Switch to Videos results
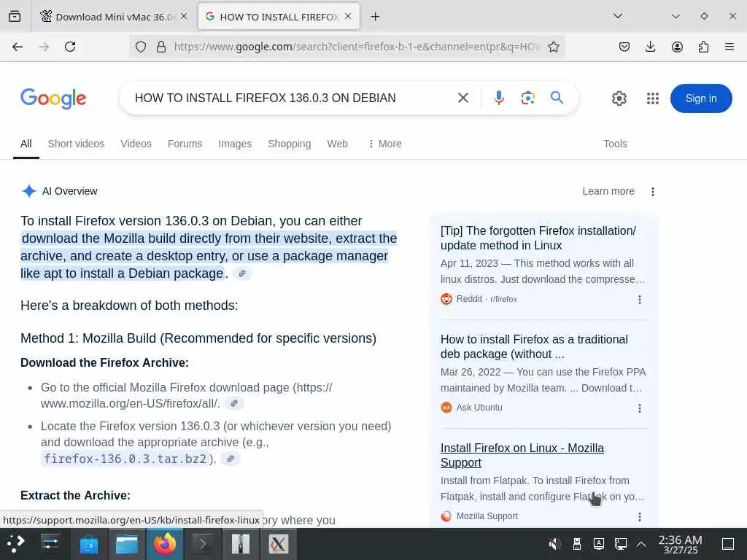Screen dimensions: 747x560 [136, 144]
